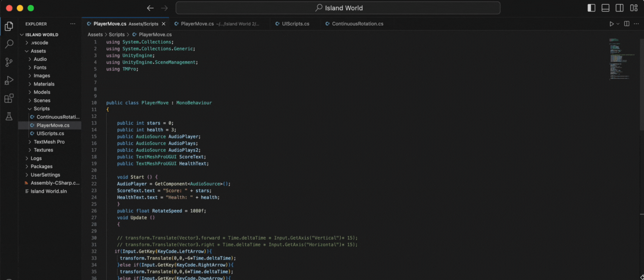Toggle the primary side bar layout icon
Screen dimensions: 644x280
click(x=591, y=8)
